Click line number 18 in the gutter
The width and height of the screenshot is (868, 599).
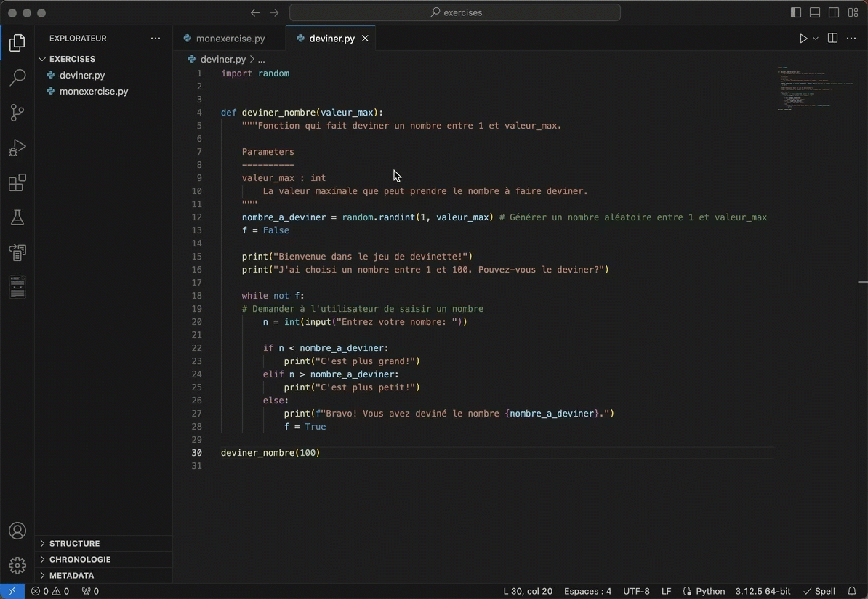(196, 296)
